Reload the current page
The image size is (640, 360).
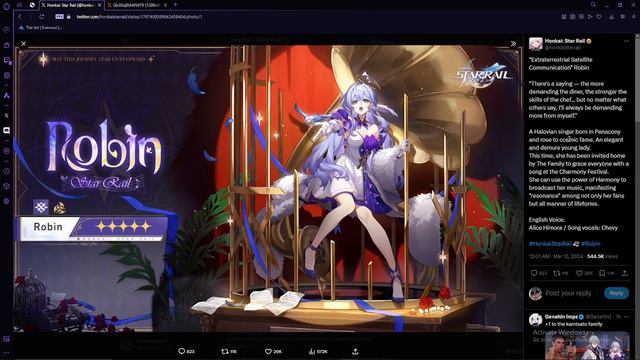pyautogui.click(x=42, y=17)
